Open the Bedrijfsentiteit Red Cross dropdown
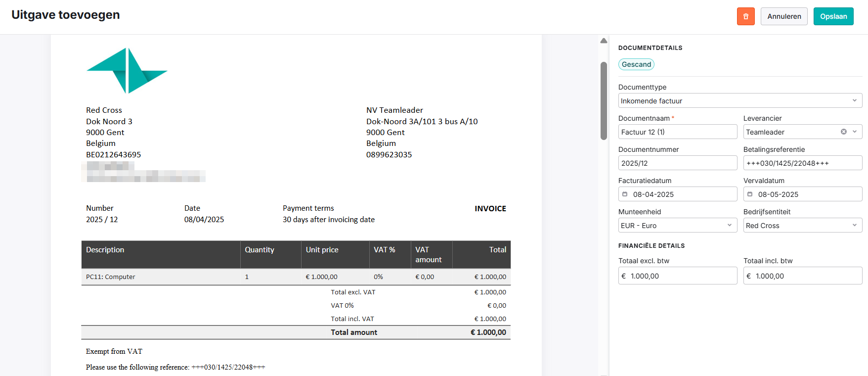This screenshot has height=376, width=868. coord(803,226)
